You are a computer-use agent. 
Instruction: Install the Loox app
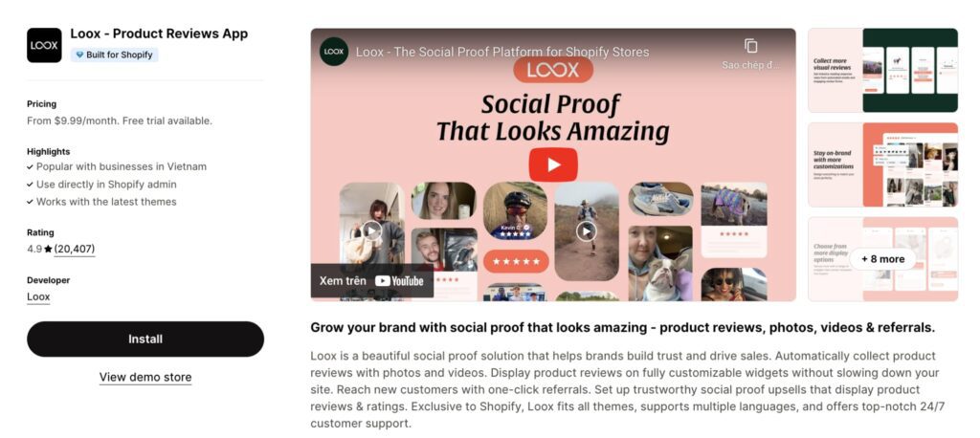[145, 339]
